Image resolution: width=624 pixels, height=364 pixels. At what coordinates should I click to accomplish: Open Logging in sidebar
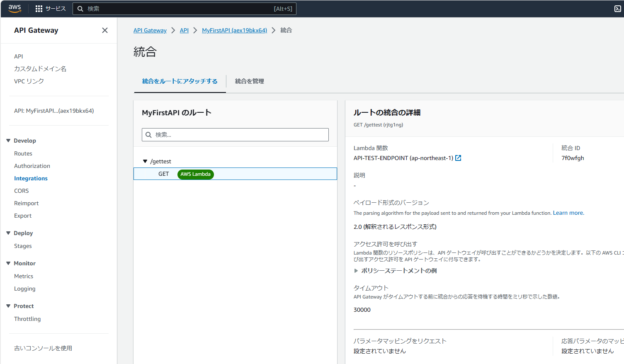click(25, 289)
